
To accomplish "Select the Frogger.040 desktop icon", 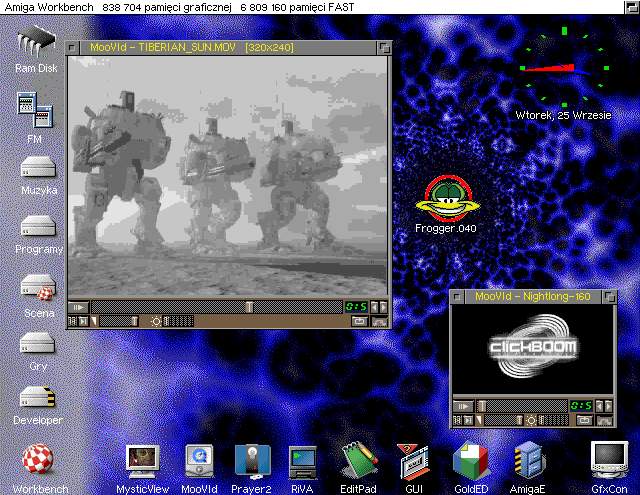I will pyautogui.click(x=447, y=198).
